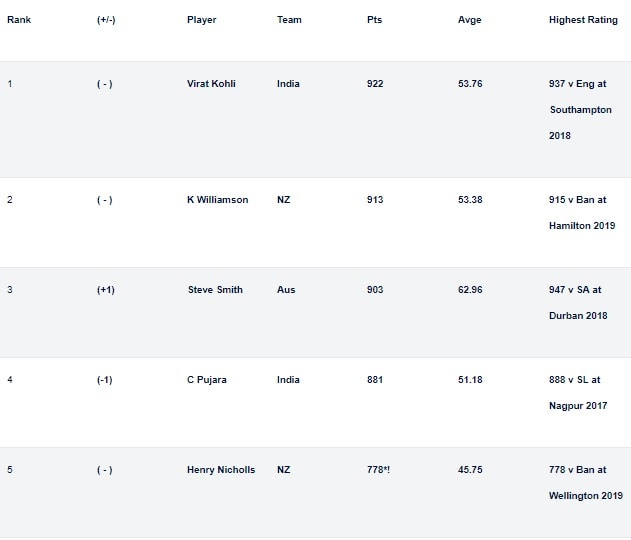Click the Player column header
Viewport: 631px width, 540px height.
tap(201, 20)
